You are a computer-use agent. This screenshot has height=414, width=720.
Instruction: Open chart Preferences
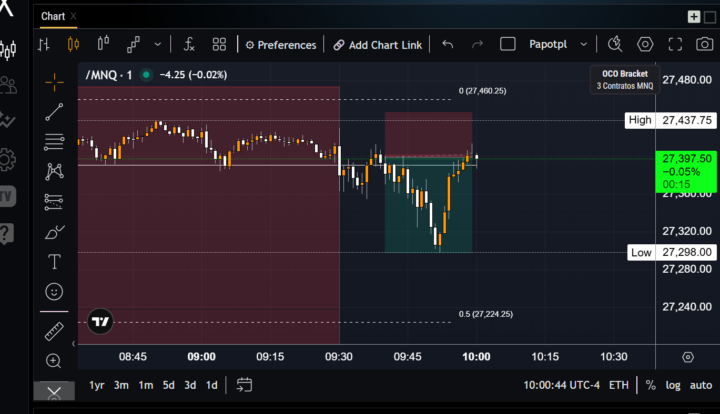point(281,45)
